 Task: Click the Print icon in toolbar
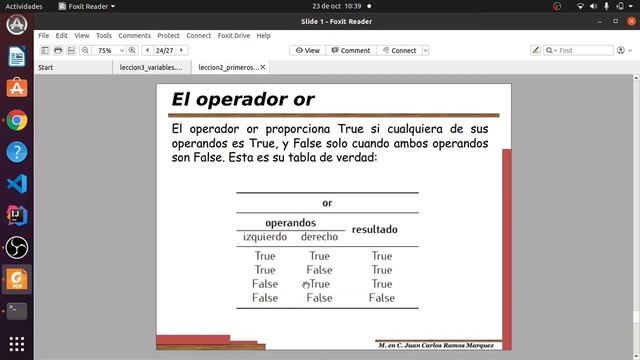tap(58, 50)
